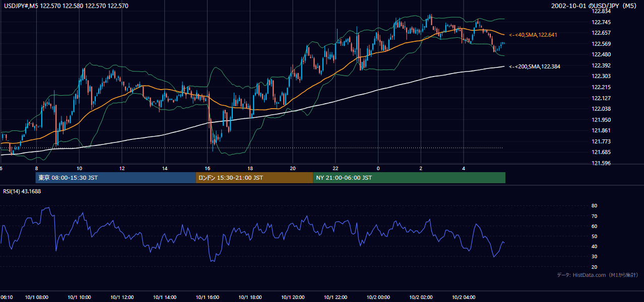Click hour label 18 under price chart
This screenshot has height=302, width=644.
tap(250, 169)
